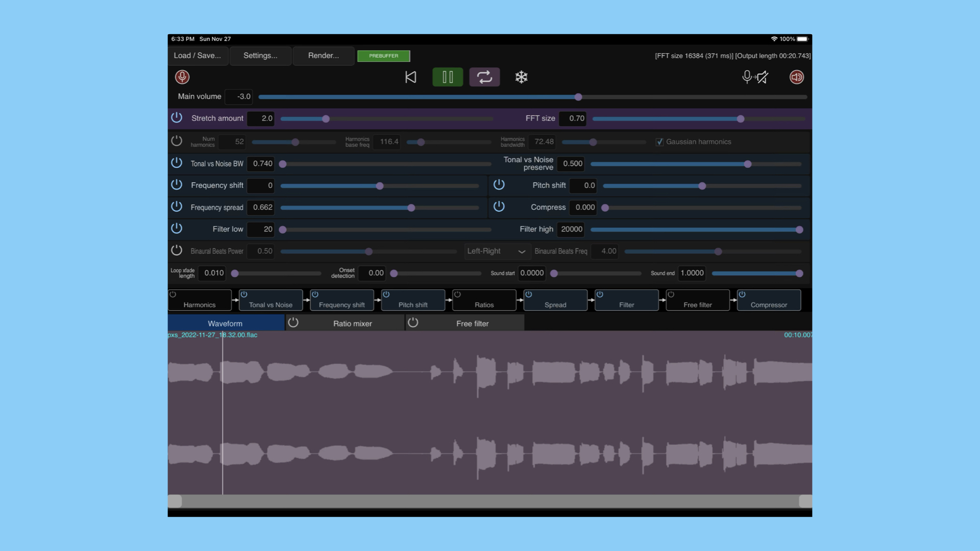Click the Frequency spread value field
The height and width of the screenshot is (551, 980).
[x=261, y=207]
